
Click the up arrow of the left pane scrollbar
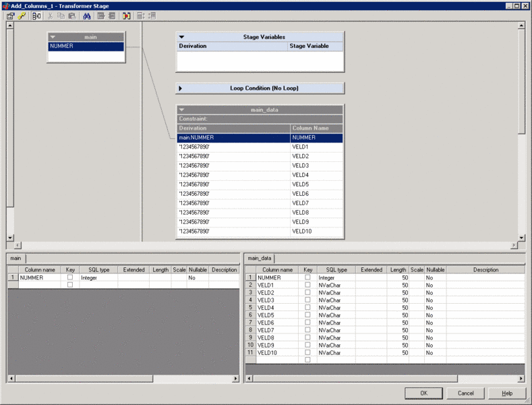coord(10,25)
